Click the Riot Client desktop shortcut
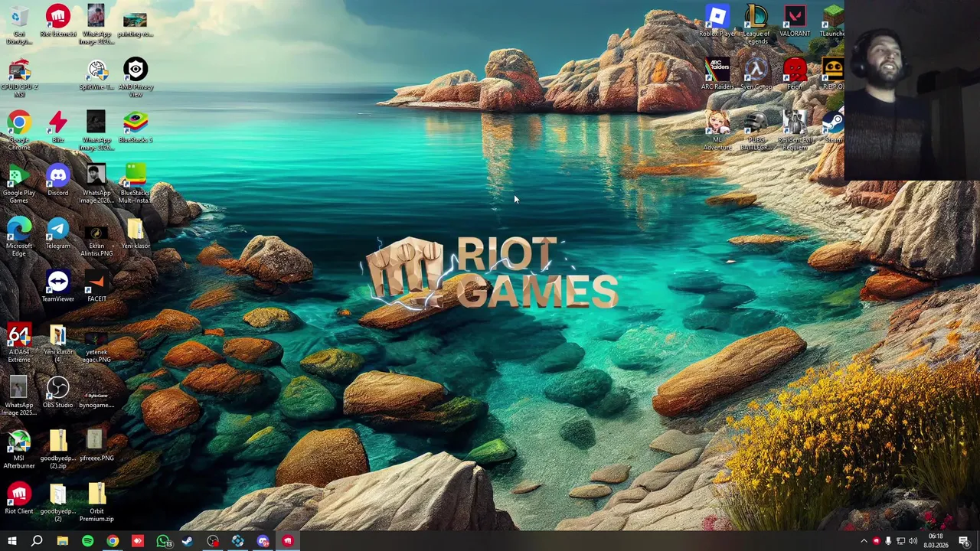Screen dimensions: 980x551 [x=19, y=499]
